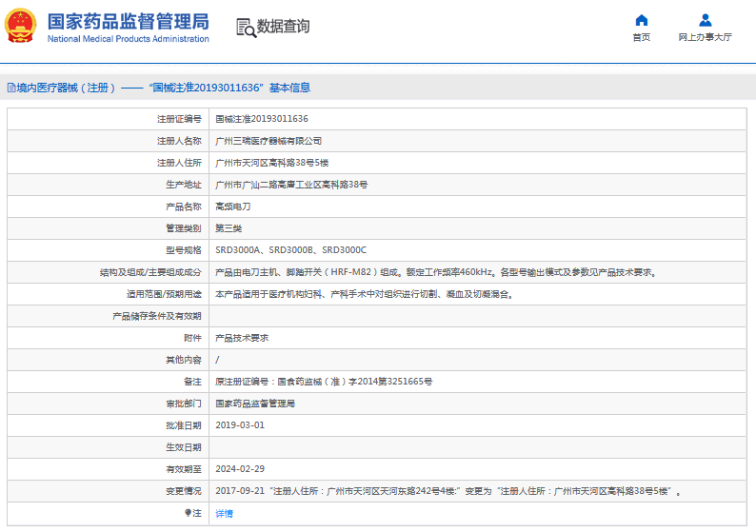Screen dimensions: 756x532
Task: Click the 注册证编号 row label
Action: (179, 119)
